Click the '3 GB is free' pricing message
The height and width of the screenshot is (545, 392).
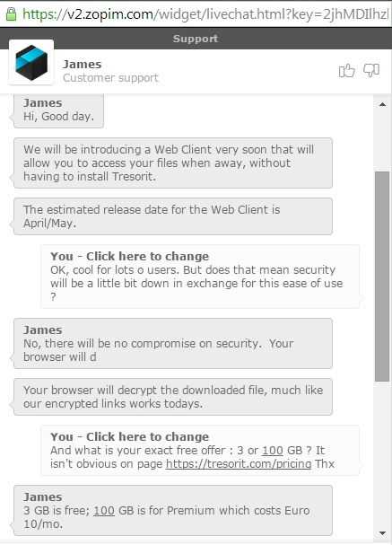pyautogui.click(x=173, y=510)
